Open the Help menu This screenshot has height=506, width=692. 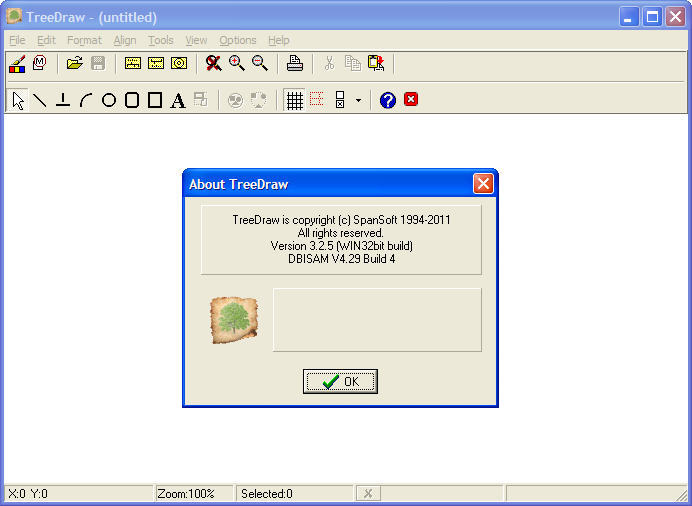[x=279, y=40]
